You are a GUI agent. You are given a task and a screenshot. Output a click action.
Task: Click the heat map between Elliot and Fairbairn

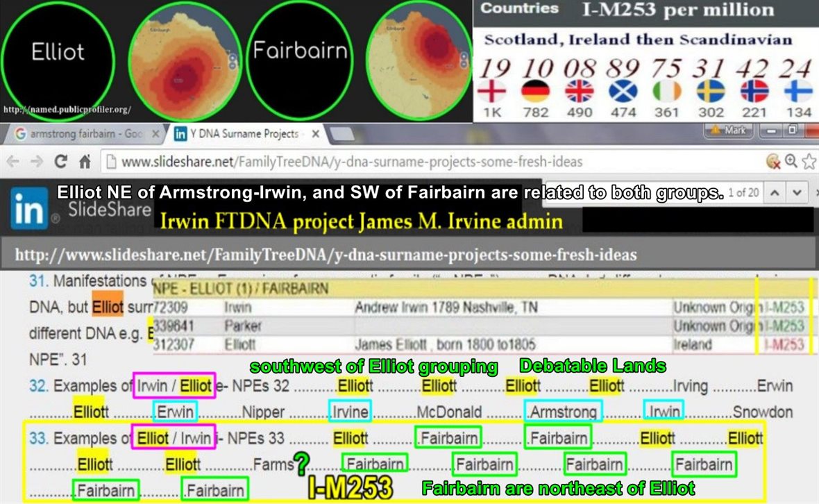[185, 60]
